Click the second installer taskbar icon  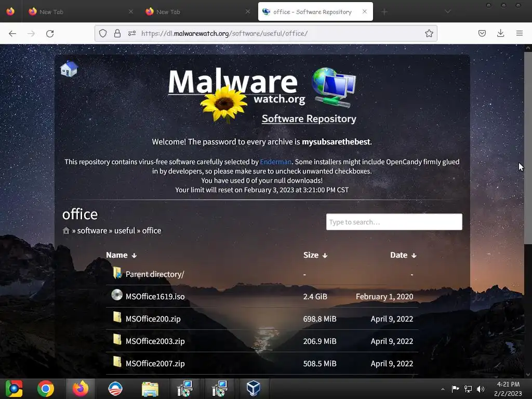tap(220, 389)
